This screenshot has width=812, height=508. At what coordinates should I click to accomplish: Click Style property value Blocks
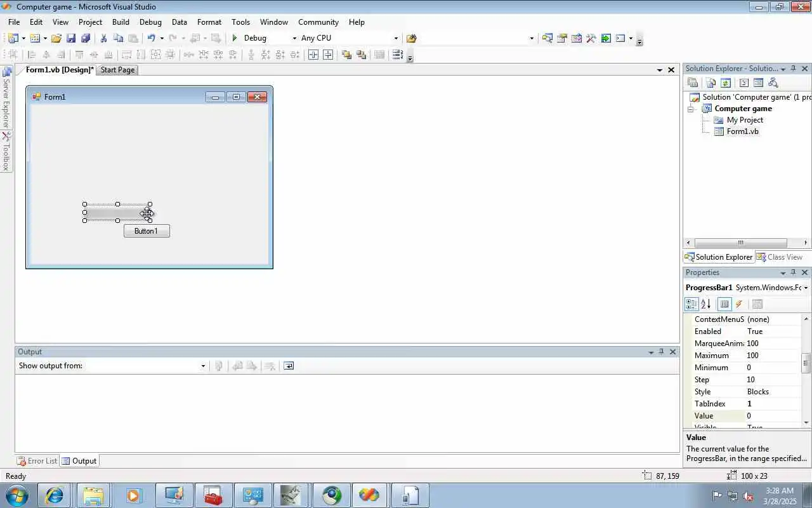point(774,392)
